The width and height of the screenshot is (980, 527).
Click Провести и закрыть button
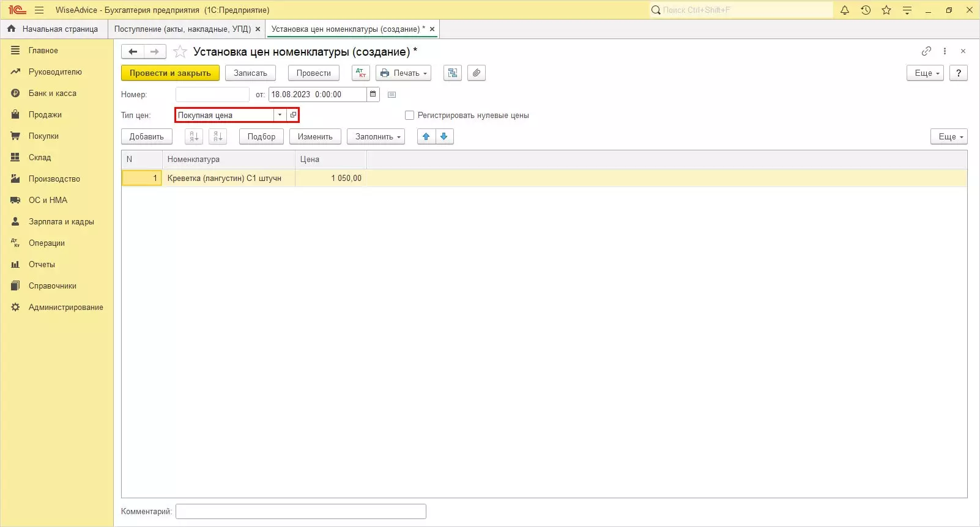pos(170,73)
